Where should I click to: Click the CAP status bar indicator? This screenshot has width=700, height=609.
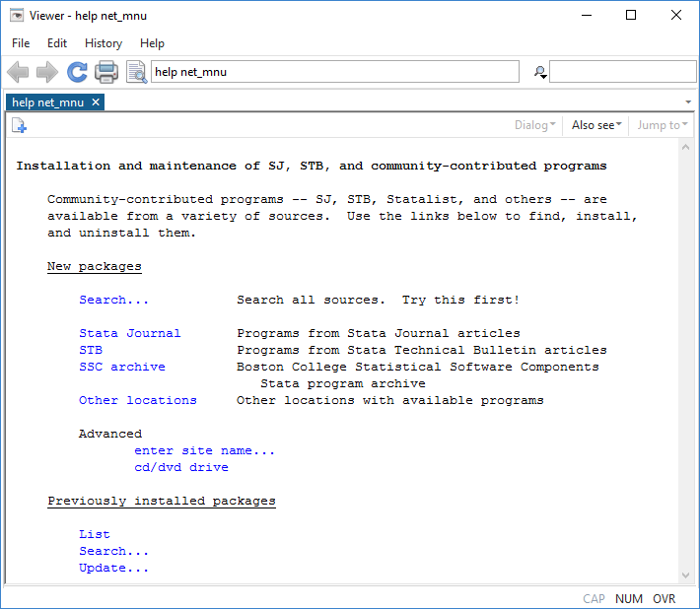pos(594,599)
